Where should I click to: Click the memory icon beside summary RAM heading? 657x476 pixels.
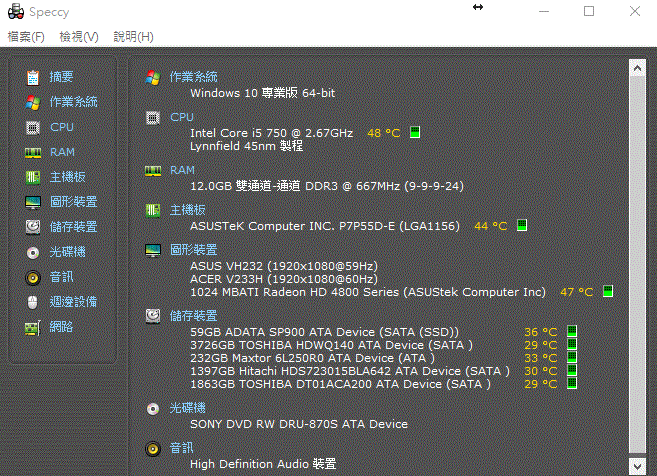pos(153,171)
